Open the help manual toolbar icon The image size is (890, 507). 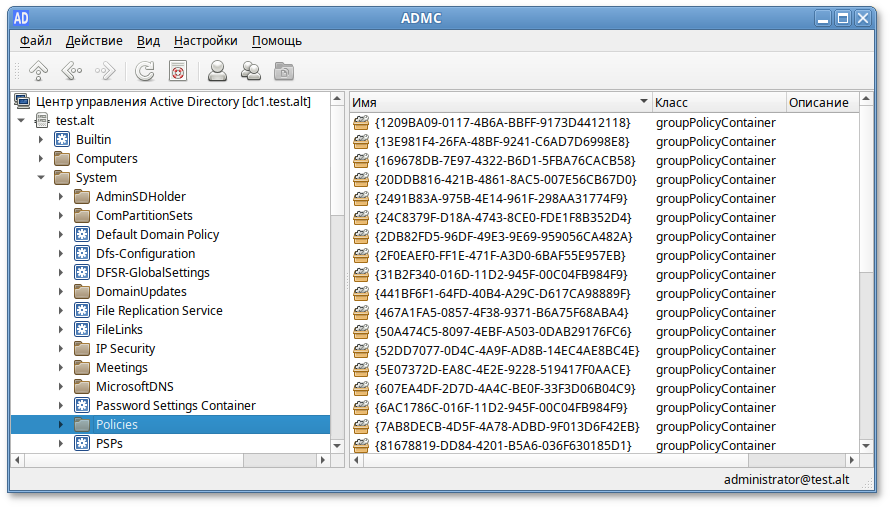(178, 71)
